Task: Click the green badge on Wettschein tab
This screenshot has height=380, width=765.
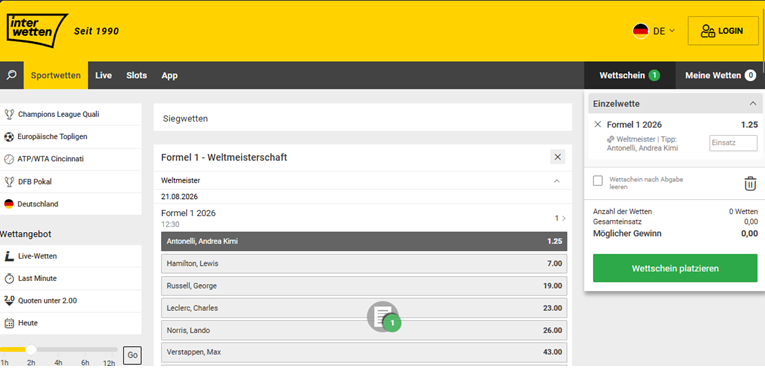Action: (x=654, y=75)
